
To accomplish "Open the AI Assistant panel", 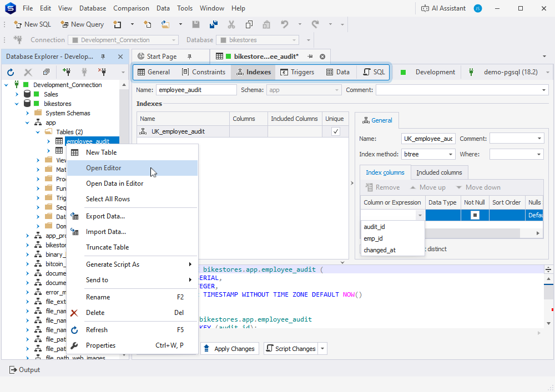I will coord(443,8).
